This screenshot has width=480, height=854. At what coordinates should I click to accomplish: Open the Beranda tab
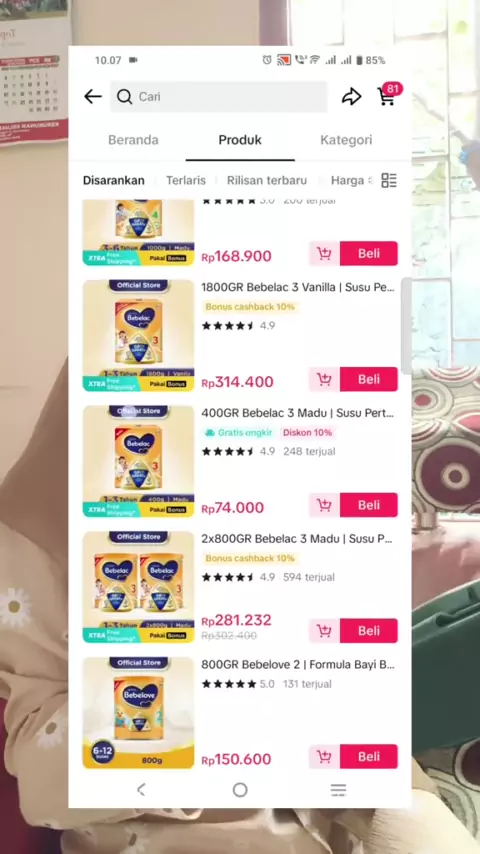coord(133,140)
